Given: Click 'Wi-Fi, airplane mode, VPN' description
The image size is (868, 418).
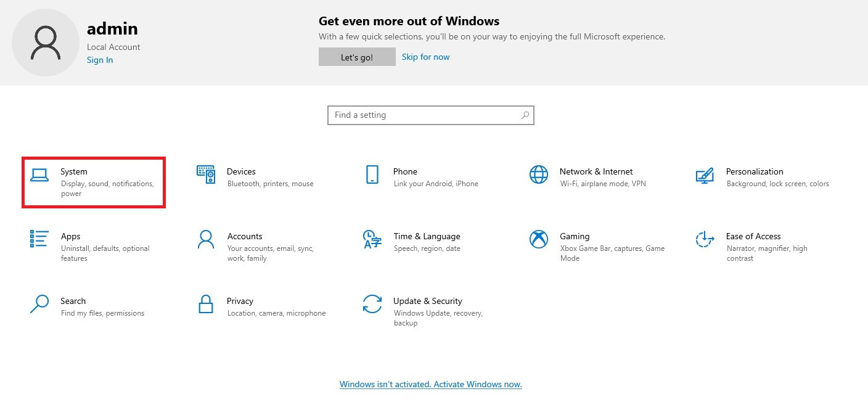Looking at the screenshot, I should 603,184.
